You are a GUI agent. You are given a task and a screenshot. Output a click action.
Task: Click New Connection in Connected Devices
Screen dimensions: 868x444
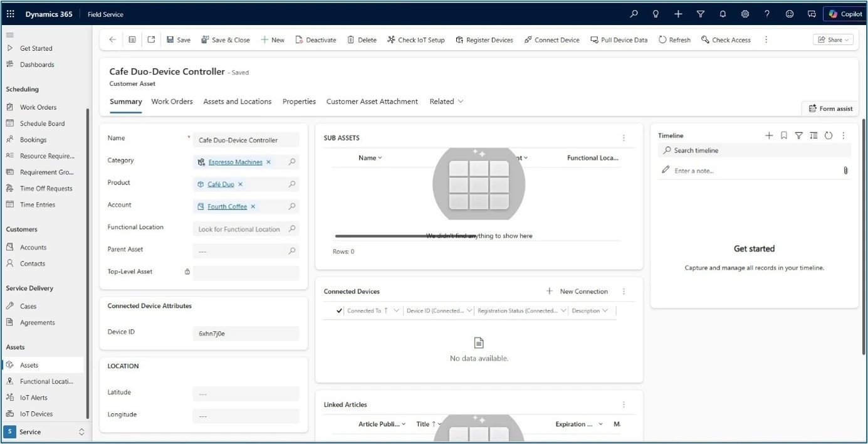(577, 291)
